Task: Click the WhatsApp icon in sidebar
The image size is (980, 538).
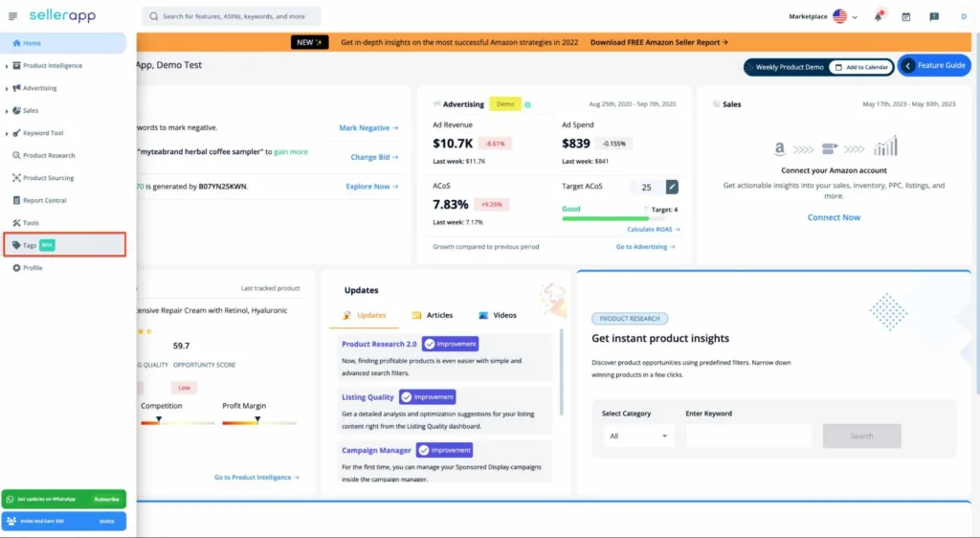Action: coord(10,500)
